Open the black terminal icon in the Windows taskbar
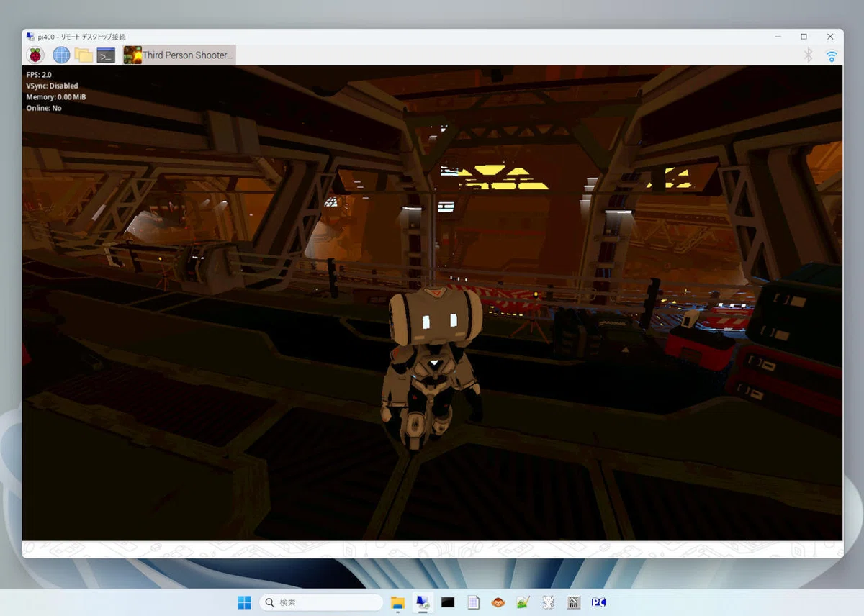This screenshot has width=864, height=616. (x=448, y=602)
